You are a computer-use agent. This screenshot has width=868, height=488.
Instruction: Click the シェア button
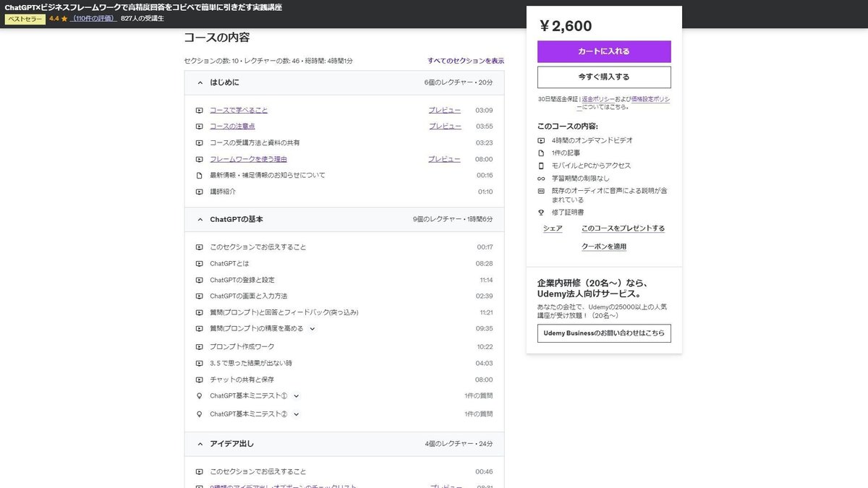coord(553,228)
